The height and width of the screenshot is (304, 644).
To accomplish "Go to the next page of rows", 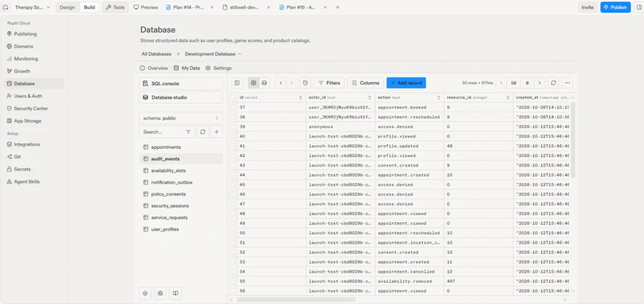I will [540, 83].
